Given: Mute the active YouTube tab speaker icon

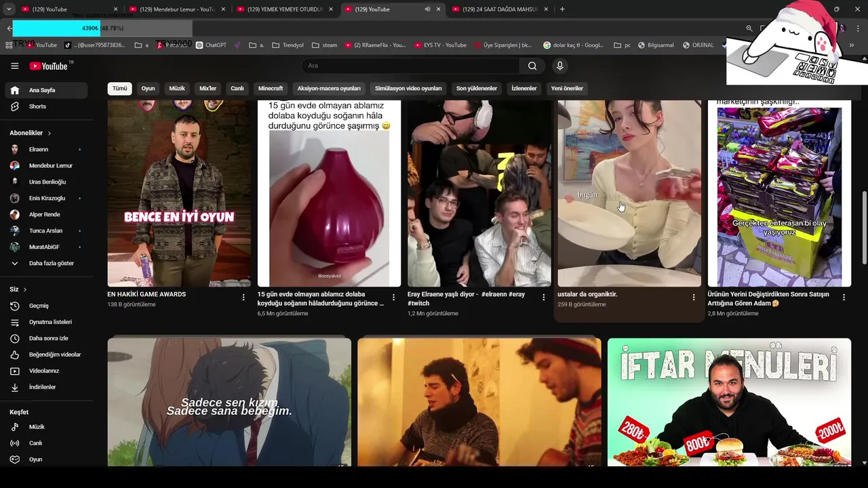Looking at the screenshot, I should click(x=427, y=9).
